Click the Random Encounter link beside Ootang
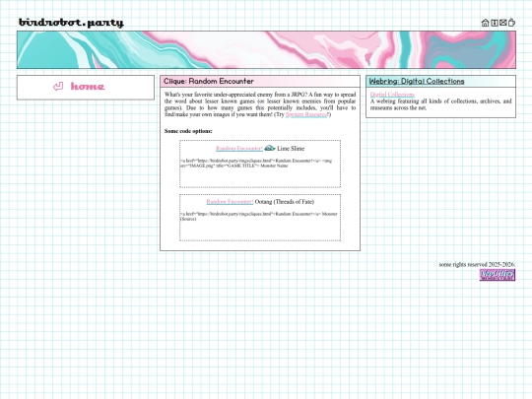This screenshot has height=399, width=532. click(x=230, y=202)
